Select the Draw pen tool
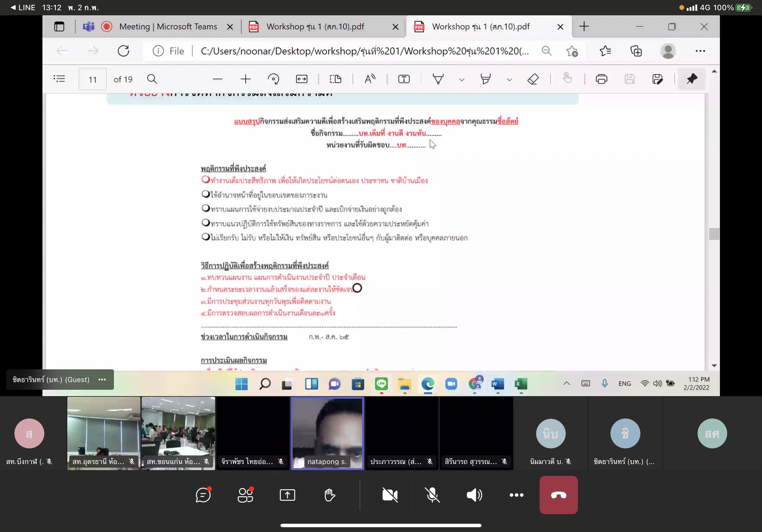This screenshot has width=762, height=532. 438,79
